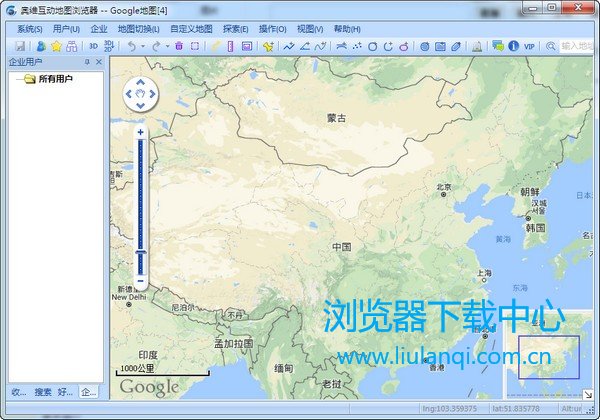This screenshot has height=420, width=600.
Task: Switch to the 收... bottom tab
Action: (x=19, y=392)
